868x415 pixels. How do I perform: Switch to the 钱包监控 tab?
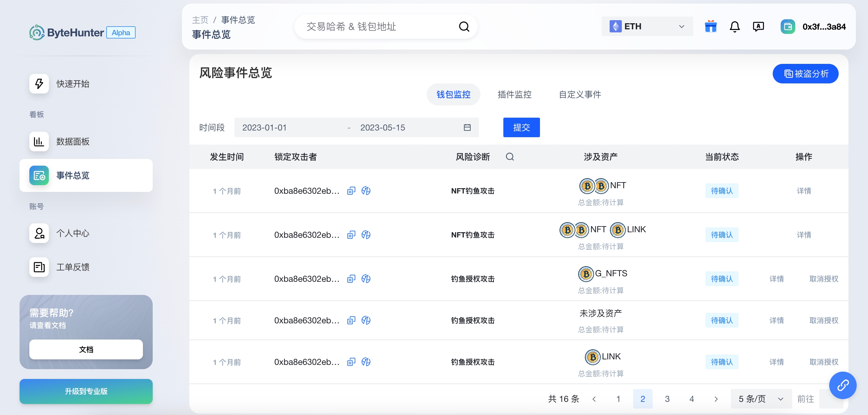(x=453, y=94)
